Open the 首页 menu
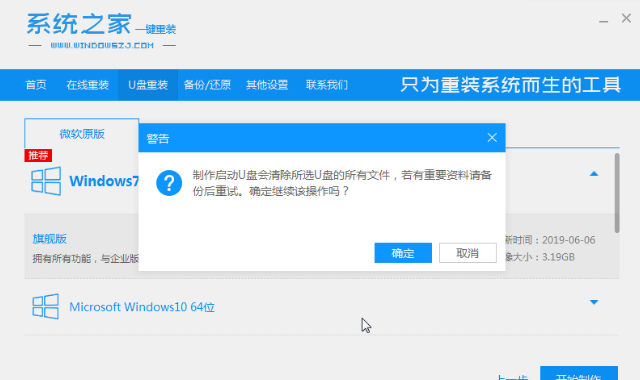 point(36,85)
